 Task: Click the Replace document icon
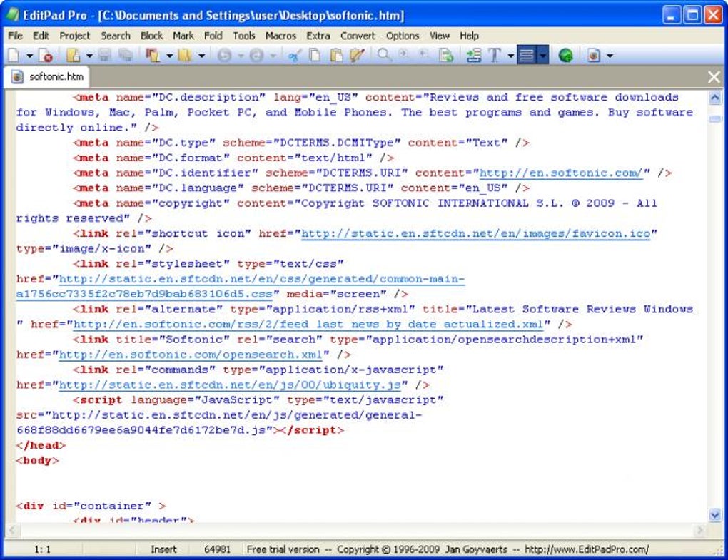click(445, 55)
